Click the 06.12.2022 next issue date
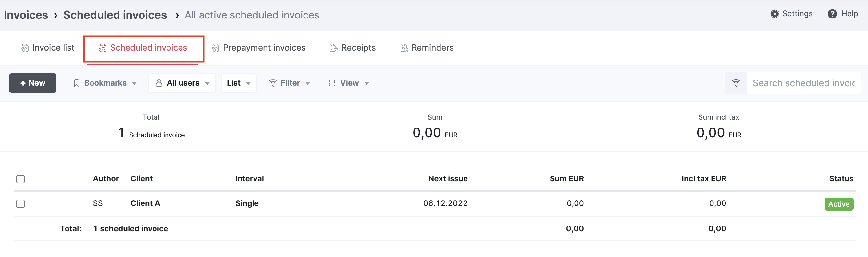The height and width of the screenshot is (257, 868). coord(445,203)
